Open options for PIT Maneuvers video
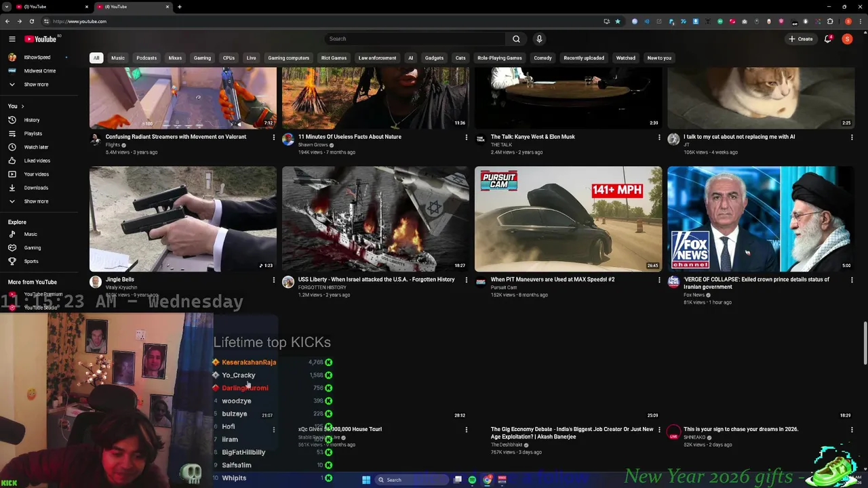The height and width of the screenshot is (488, 868). [x=658, y=279]
